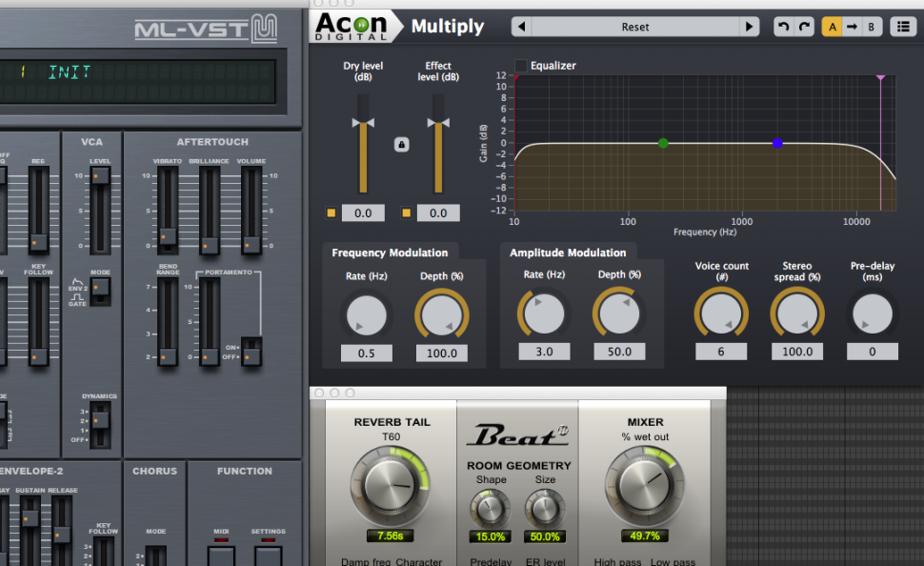Toggle the Dry level enable square
The height and width of the screenshot is (566, 924).
point(331,213)
